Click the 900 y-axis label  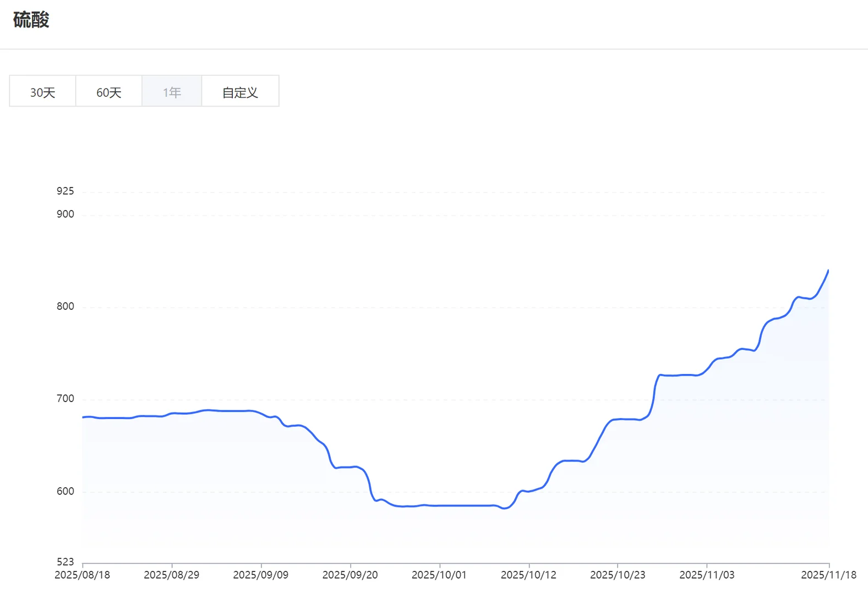65,214
